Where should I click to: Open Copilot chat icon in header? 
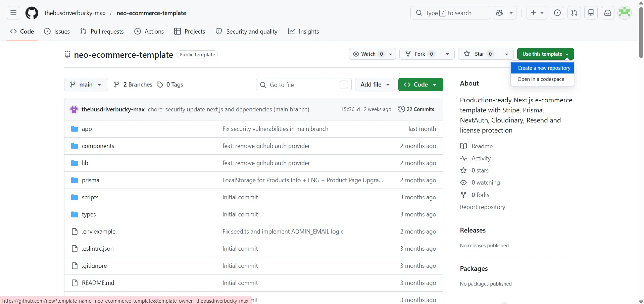click(x=499, y=13)
